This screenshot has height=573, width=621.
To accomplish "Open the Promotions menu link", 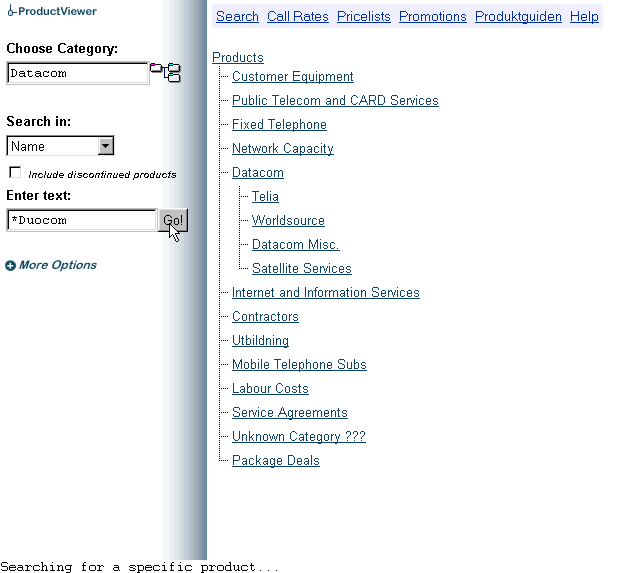I will click(432, 17).
